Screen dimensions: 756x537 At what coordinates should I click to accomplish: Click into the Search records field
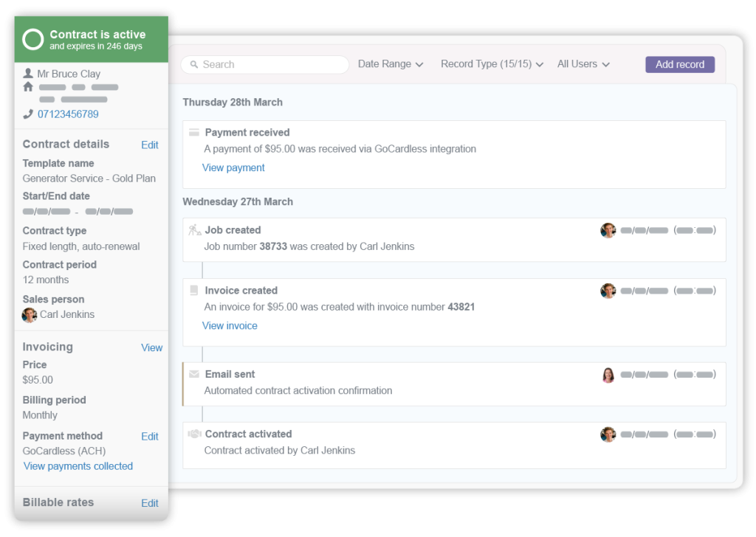point(266,65)
